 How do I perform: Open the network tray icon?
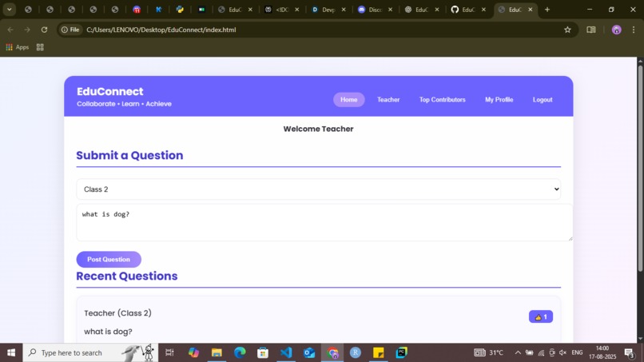(541, 352)
